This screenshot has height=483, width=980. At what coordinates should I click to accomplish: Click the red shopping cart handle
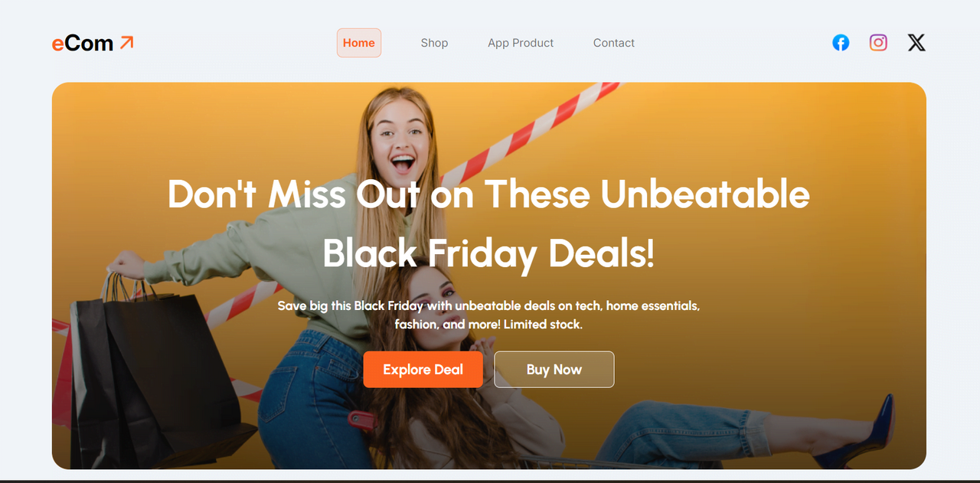tap(361, 419)
